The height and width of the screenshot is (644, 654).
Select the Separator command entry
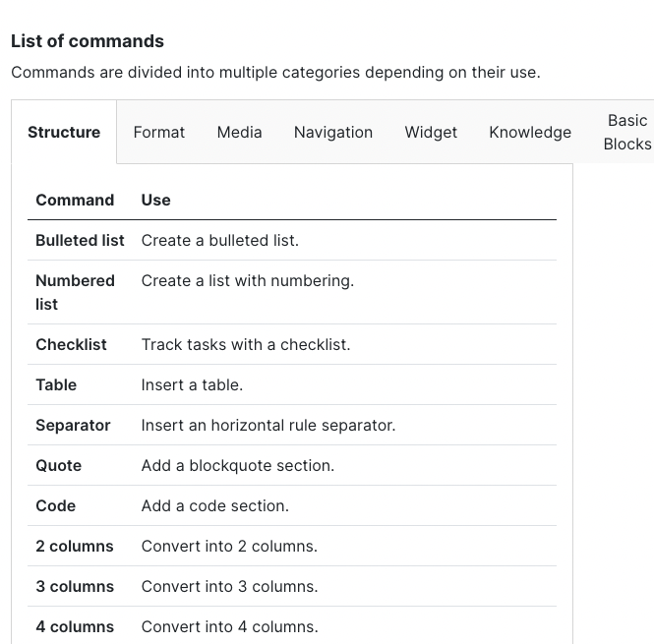73,425
